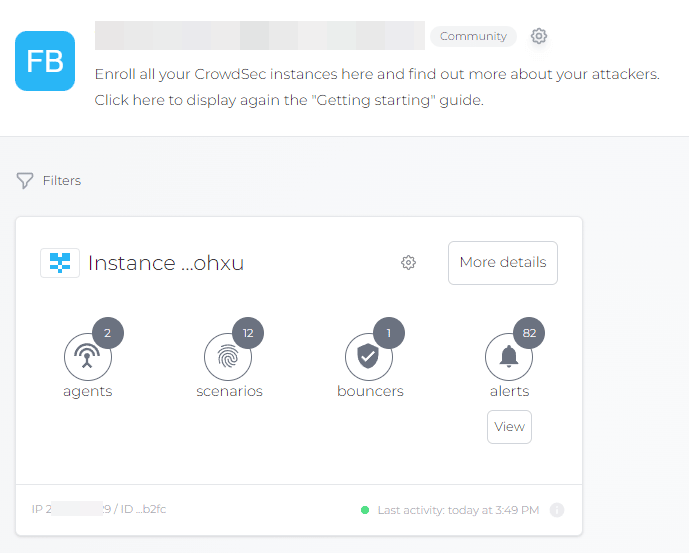Image resolution: width=689 pixels, height=553 pixels.
Task: Click the green activity status dot
Action: tap(365, 510)
